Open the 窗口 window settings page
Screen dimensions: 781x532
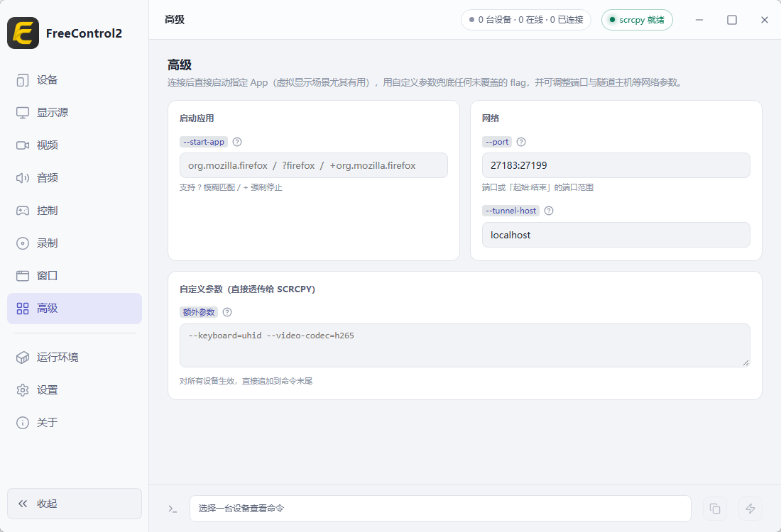(x=75, y=276)
